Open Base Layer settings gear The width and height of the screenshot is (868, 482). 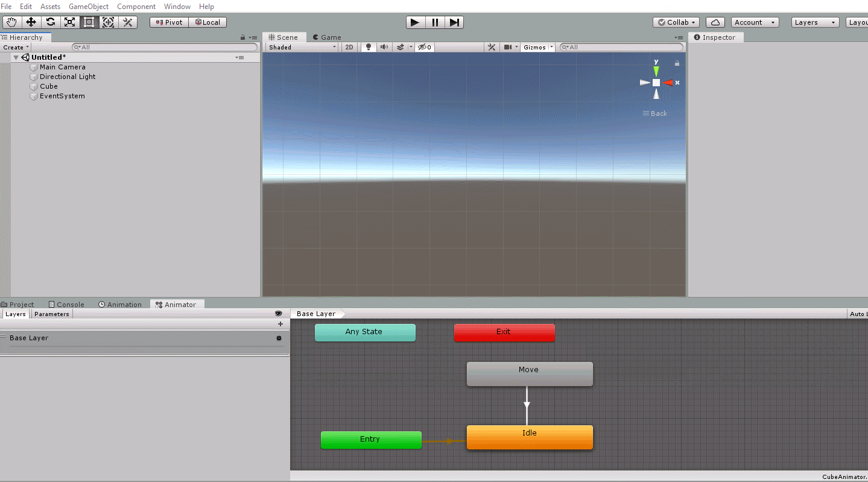pyautogui.click(x=279, y=338)
